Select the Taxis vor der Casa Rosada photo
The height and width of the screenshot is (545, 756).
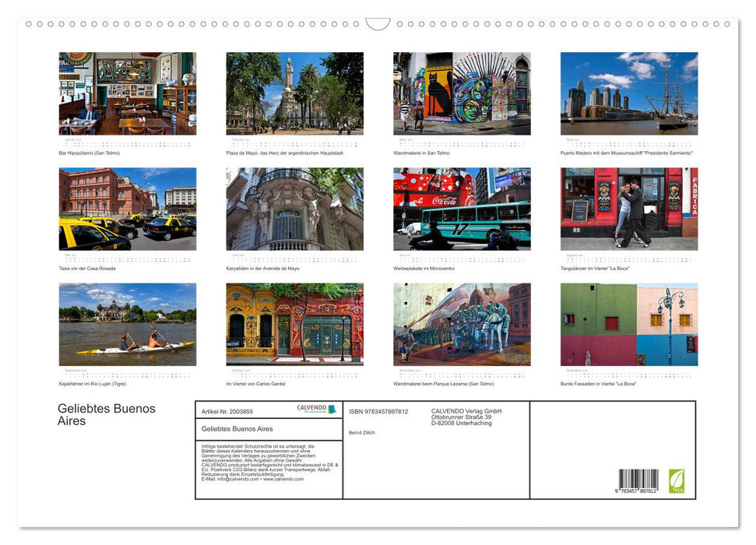[127, 209]
